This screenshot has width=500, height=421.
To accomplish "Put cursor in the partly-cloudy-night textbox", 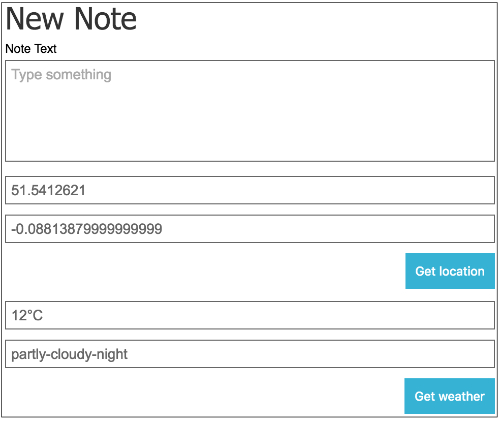I will [250, 354].
